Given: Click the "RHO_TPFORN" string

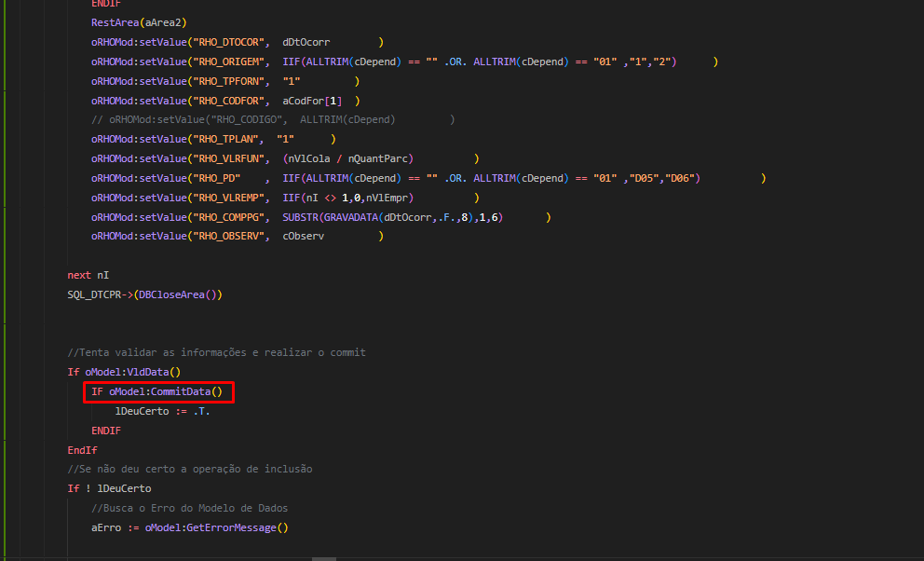Looking at the screenshot, I should click(228, 81).
